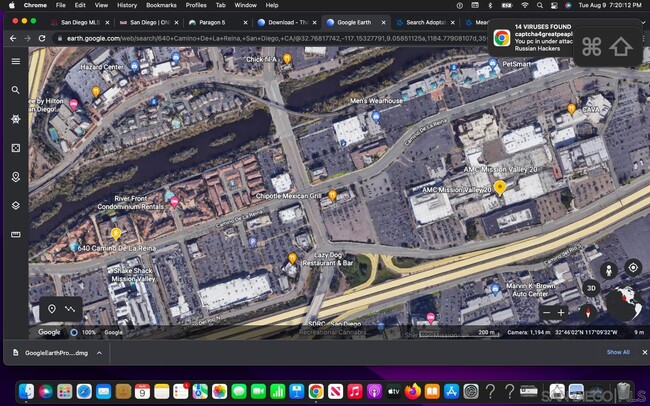Click Show All downloads link

click(x=618, y=352)
